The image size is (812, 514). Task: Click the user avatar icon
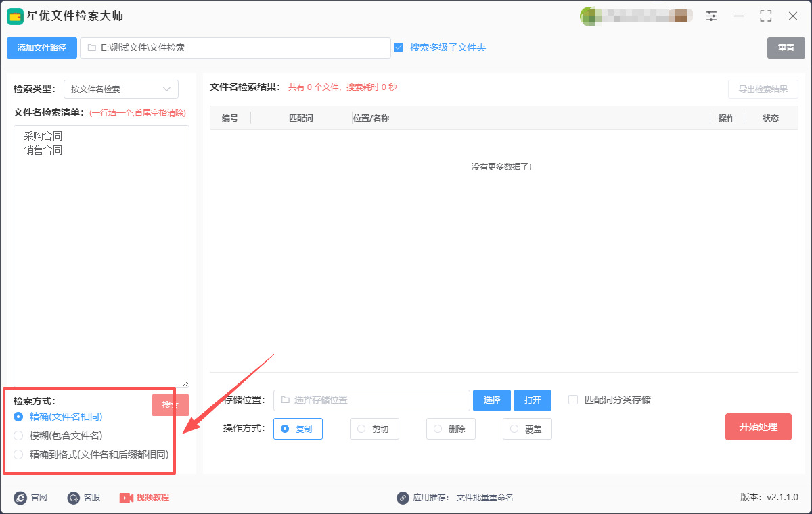[588, 16]
